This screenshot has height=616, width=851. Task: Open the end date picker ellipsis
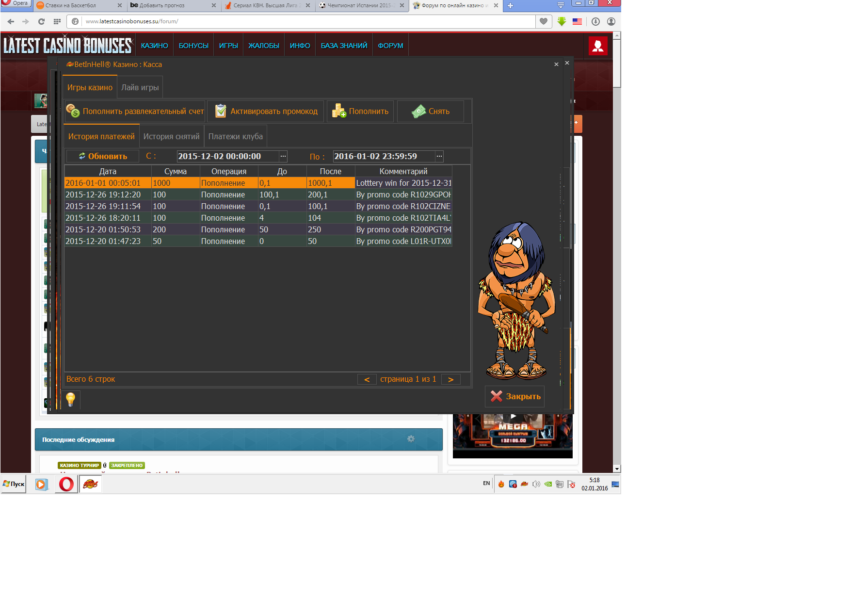click(x=439, y=156)
